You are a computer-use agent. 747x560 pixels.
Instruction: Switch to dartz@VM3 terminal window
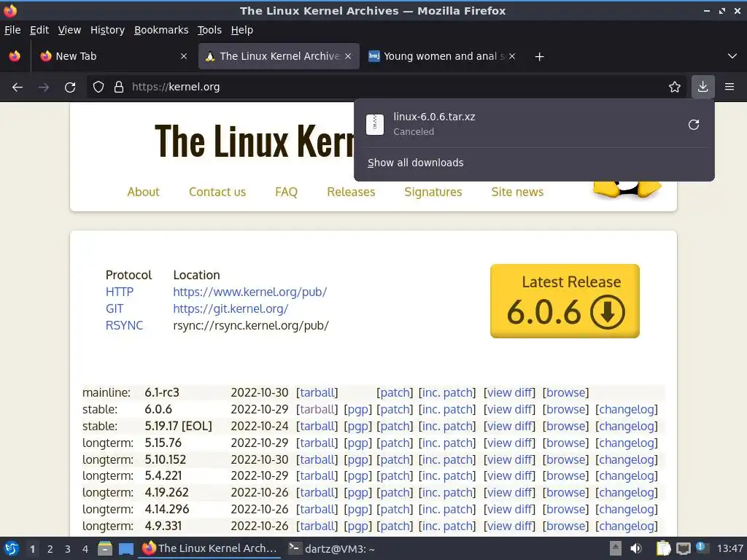point(332,549)
